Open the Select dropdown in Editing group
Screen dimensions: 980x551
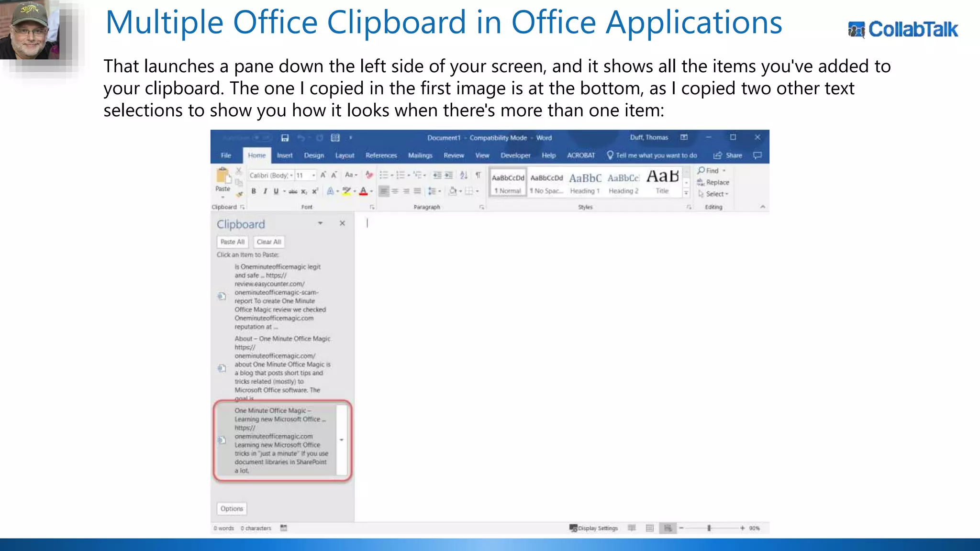point(713,194)
